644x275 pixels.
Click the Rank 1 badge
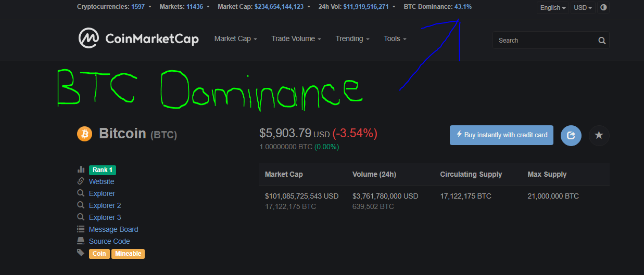click(103, 170)
